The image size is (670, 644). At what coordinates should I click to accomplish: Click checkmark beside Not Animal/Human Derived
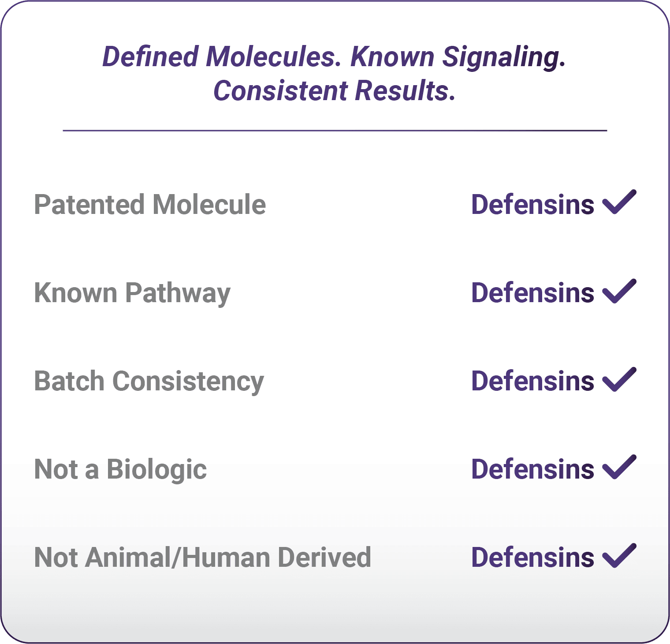[x=619, y=555]
